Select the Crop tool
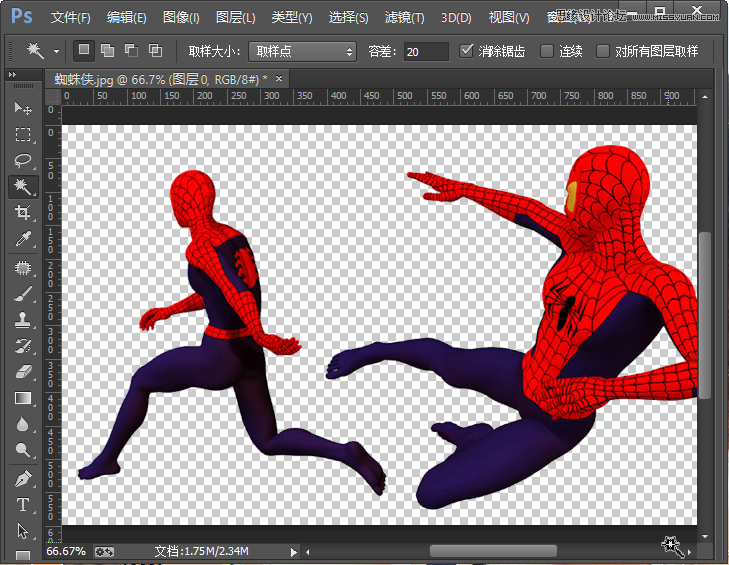 tap(23, 213)
